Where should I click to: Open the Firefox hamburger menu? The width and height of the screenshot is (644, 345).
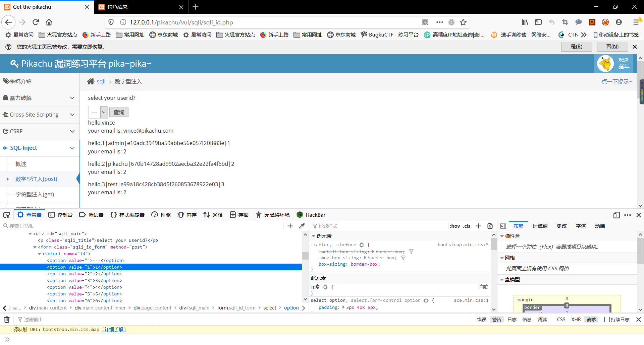[636, 22]
